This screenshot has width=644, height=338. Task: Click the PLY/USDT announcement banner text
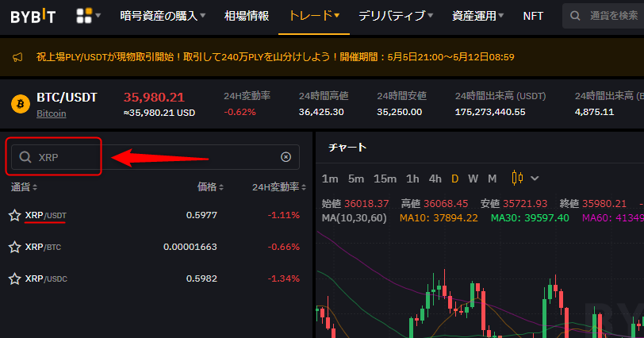(x=275, y=57)
